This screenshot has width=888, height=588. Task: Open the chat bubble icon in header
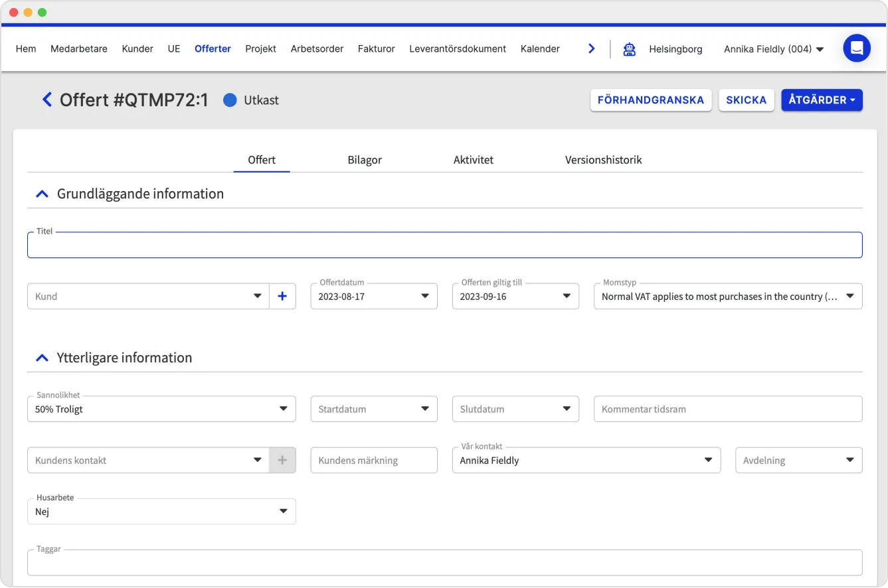(x=856, y=48)
